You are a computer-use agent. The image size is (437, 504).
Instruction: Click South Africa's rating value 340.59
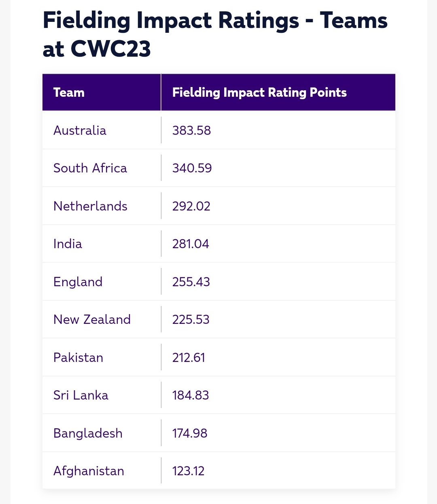click(192, 168)
